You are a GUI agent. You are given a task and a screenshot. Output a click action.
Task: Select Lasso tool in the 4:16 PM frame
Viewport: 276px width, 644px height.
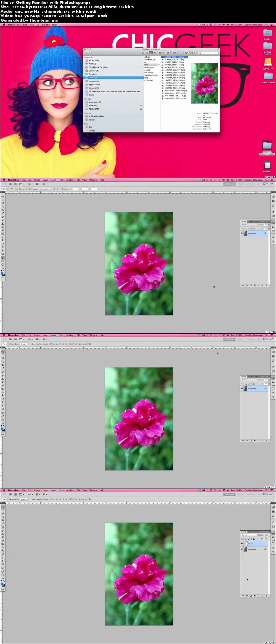pyautogui.click(x=3, y=514)
